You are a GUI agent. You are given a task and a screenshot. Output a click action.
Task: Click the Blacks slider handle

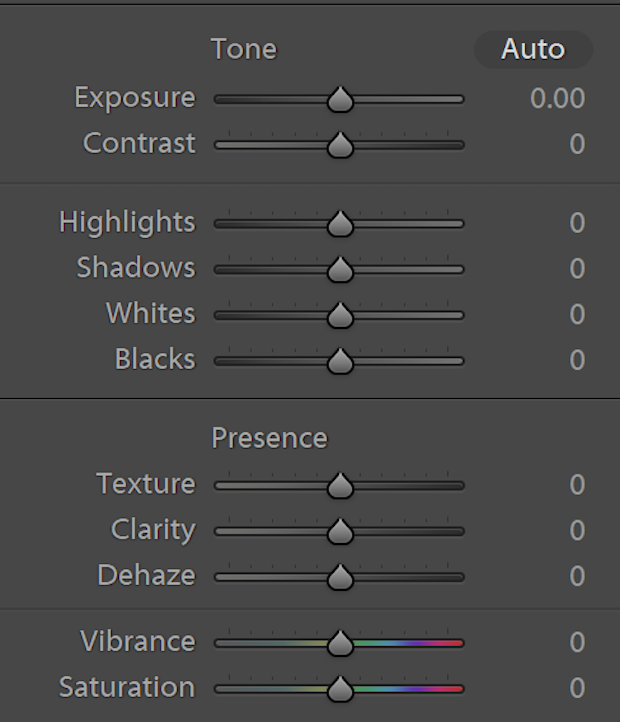click(340, 361)
